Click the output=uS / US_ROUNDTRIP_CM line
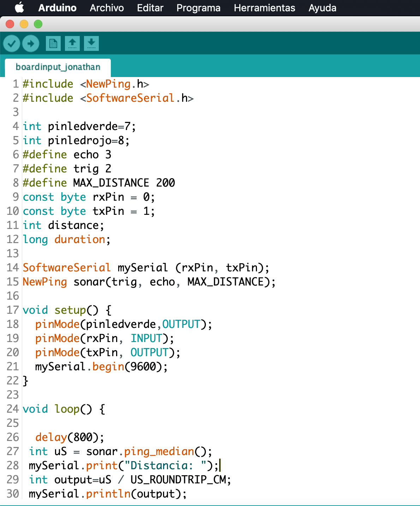This screenshot has height=506, width=420. pyautogui.click(x=130, y=480)
